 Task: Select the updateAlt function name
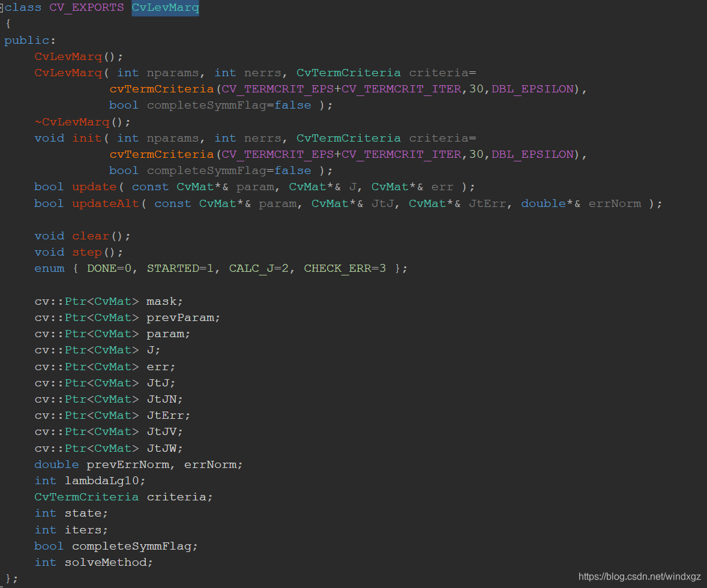(106, 203)
